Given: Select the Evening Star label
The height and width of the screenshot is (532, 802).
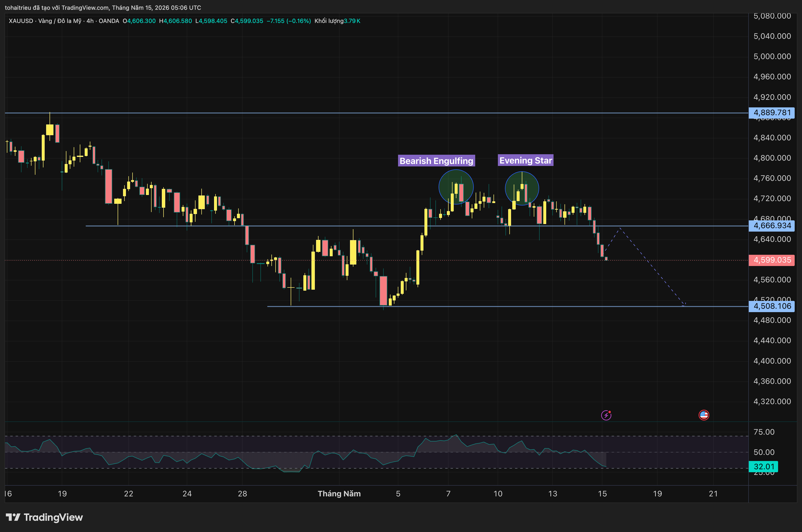Looking at the screenshot, I should (x=525, y=160).
